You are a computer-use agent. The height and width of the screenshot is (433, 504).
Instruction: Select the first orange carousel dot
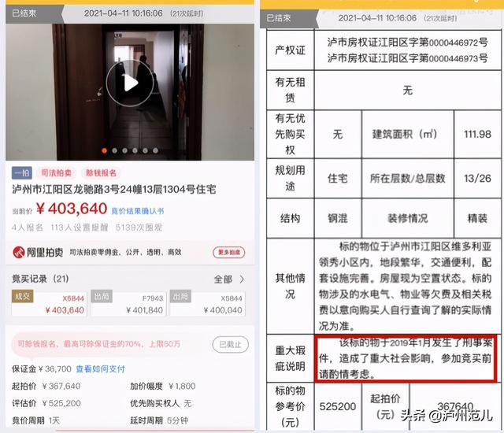click(x=104, y=150)
